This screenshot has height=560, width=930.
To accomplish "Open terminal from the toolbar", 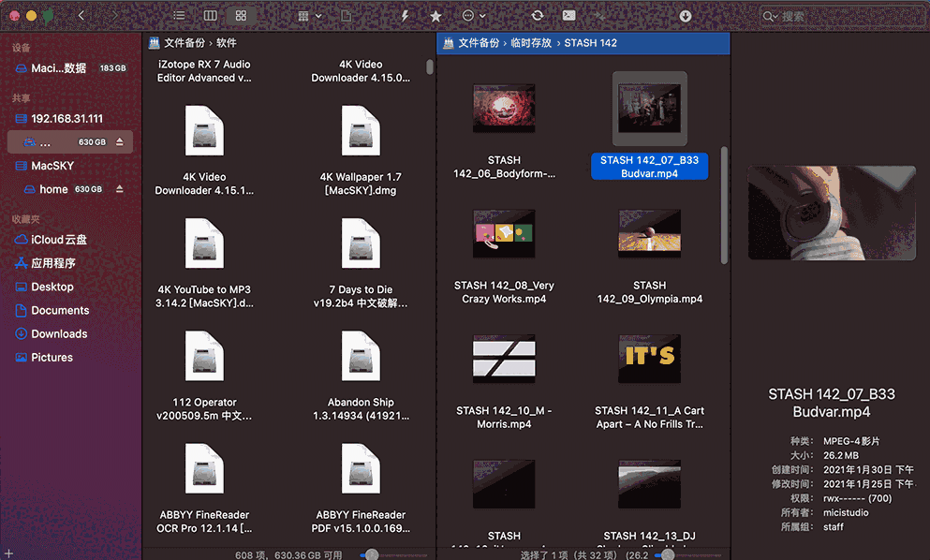I will (x=568, y=16).
